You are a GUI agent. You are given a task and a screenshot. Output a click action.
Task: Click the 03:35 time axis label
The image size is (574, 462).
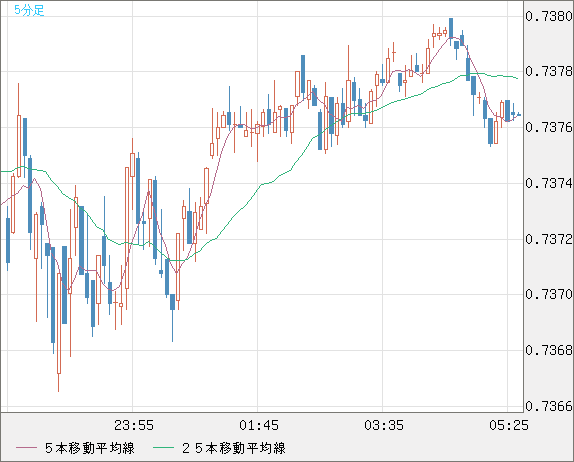[384, 425]
